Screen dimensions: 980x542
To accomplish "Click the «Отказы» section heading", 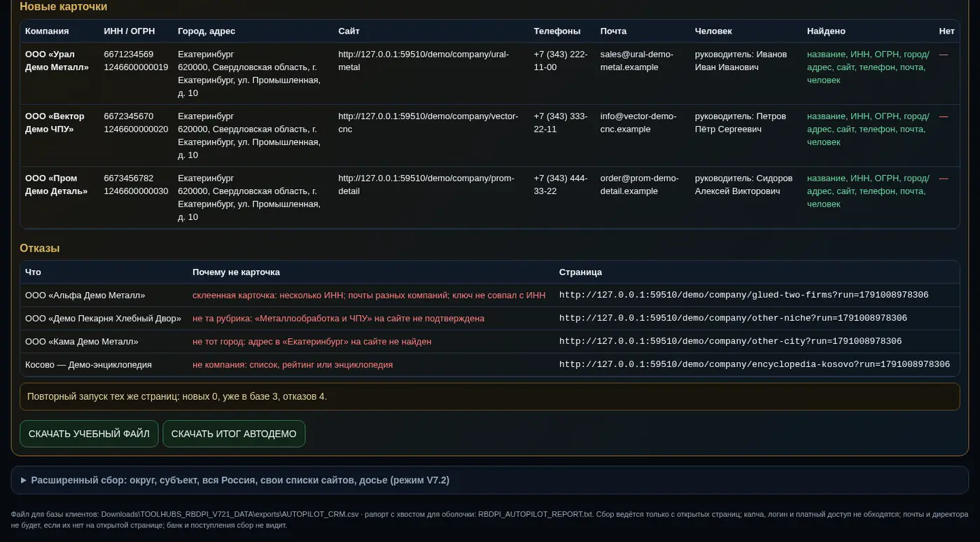I will (x=39, y=248).
